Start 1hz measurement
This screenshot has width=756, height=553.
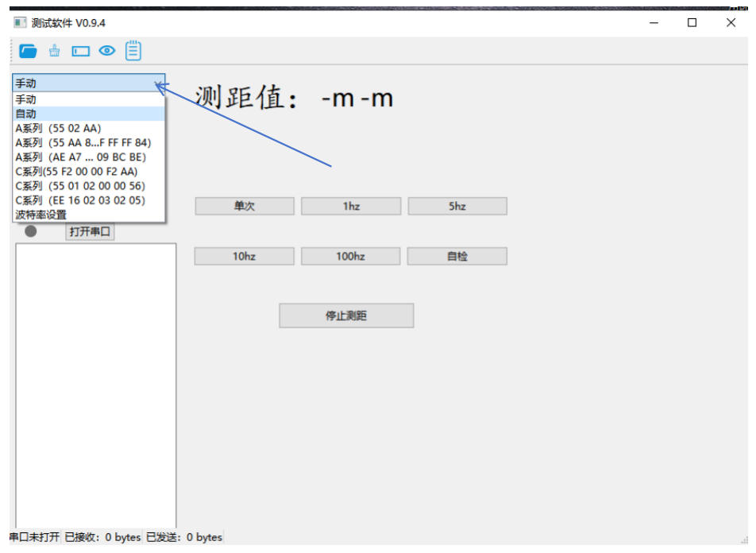coord(351,206)
